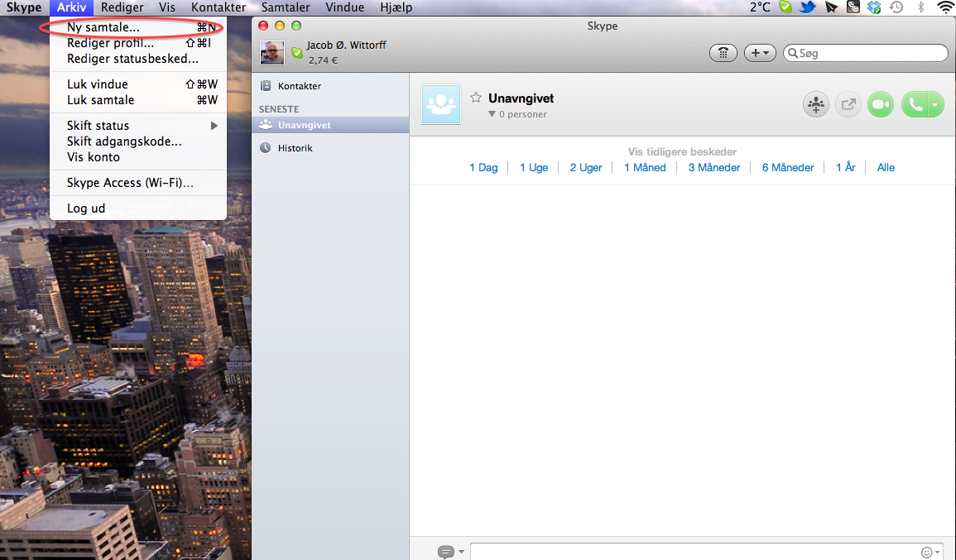Choose Log ud in the menu
The image size is (956, 560).
[86, 208]
